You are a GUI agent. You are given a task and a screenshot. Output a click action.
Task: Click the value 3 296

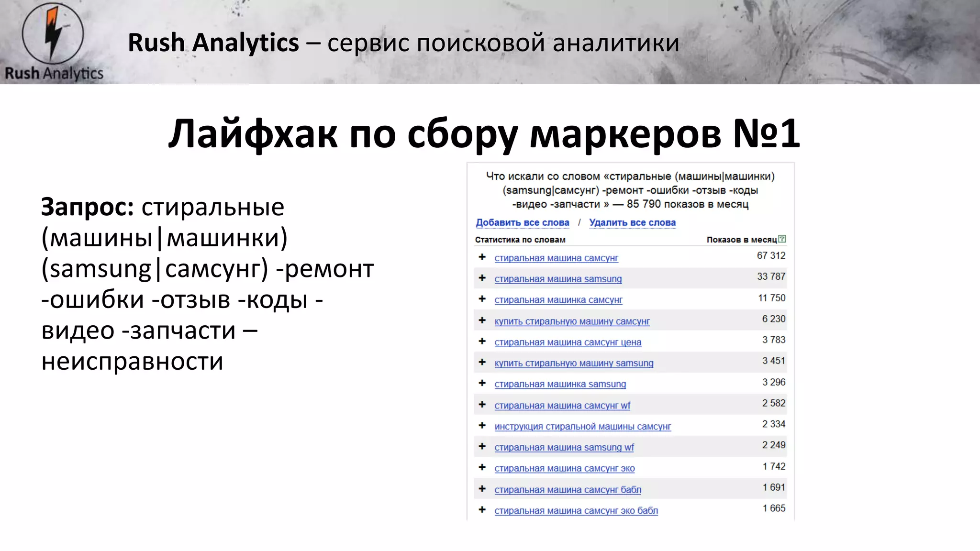(774, 382)
